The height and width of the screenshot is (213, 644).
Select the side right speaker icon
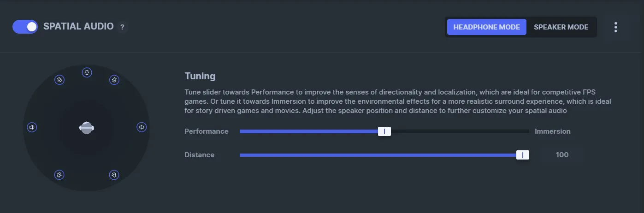tap(142, 127)
